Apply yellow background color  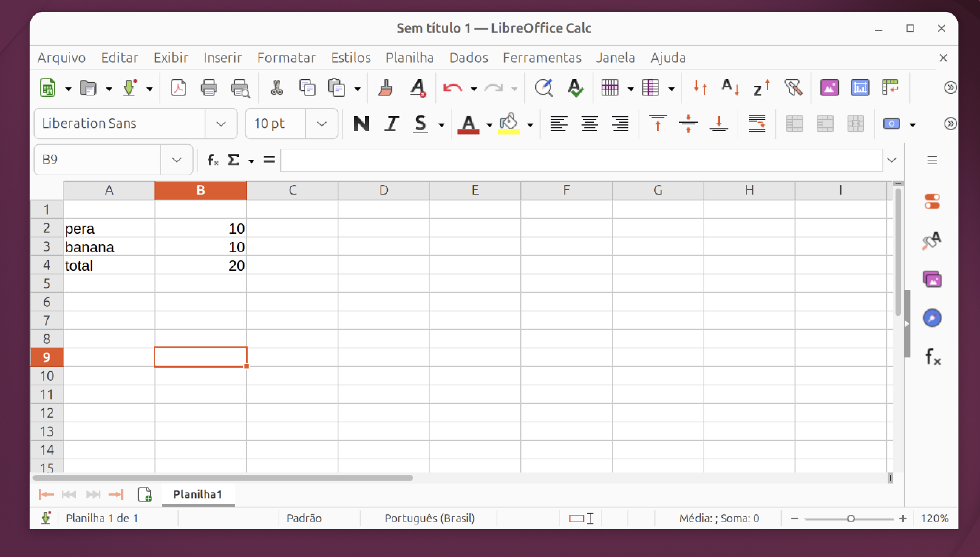509,124
